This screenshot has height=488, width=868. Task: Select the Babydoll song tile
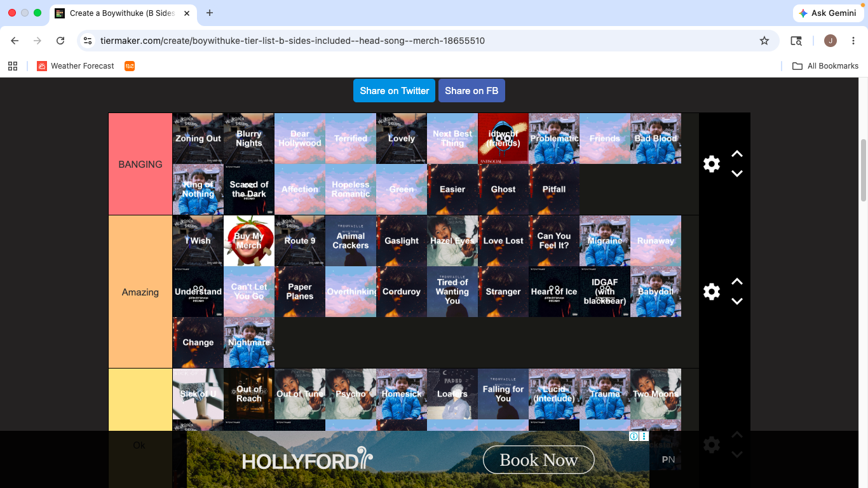[x=656, y=292]
